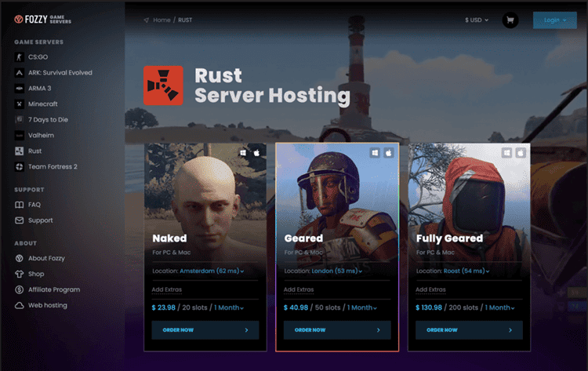Screen dimensions: 588x371
Task: Open the Web hosting link
Action: click(48, 305)
